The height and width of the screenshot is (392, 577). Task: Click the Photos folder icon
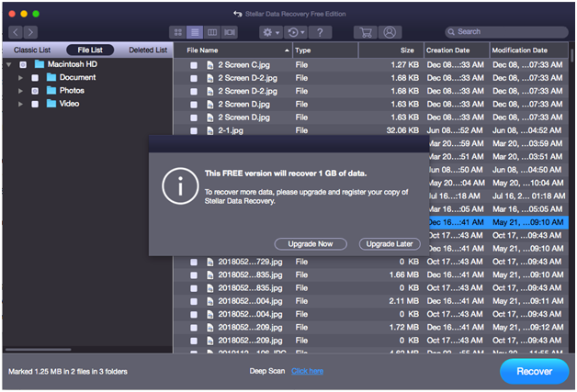[51, 91]
